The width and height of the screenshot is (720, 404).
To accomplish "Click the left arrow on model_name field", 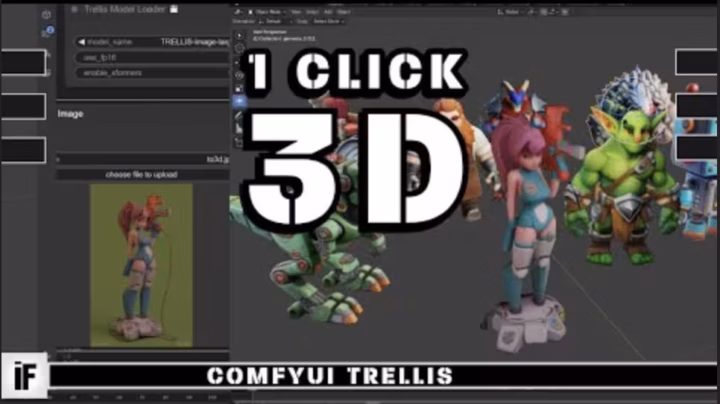I will pos(81,42).
